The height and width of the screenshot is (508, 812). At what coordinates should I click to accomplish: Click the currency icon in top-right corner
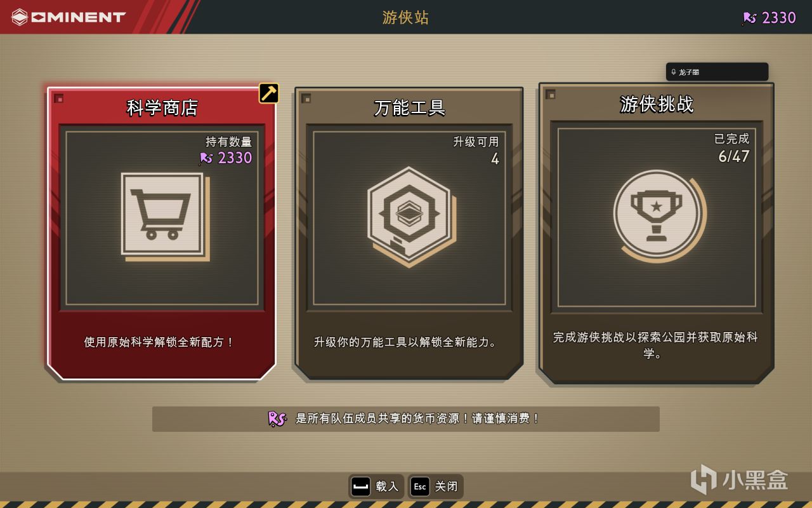tap(750, 18)
